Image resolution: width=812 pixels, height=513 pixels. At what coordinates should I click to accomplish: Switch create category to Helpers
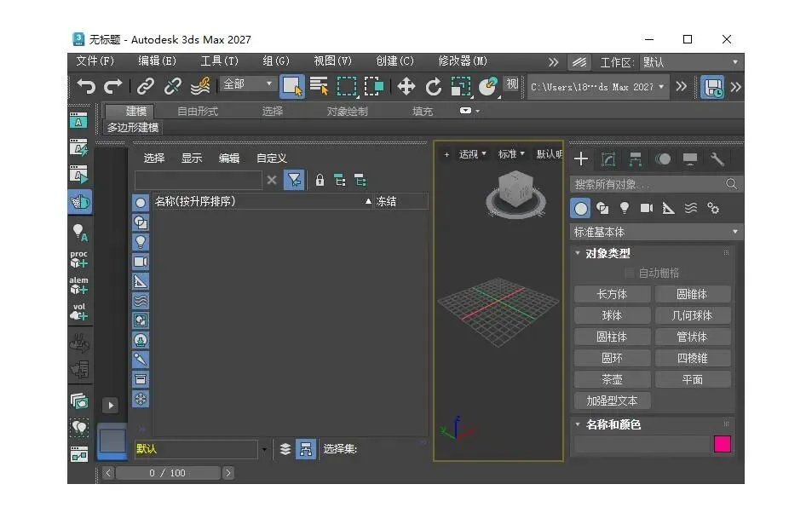pos(669,208)
